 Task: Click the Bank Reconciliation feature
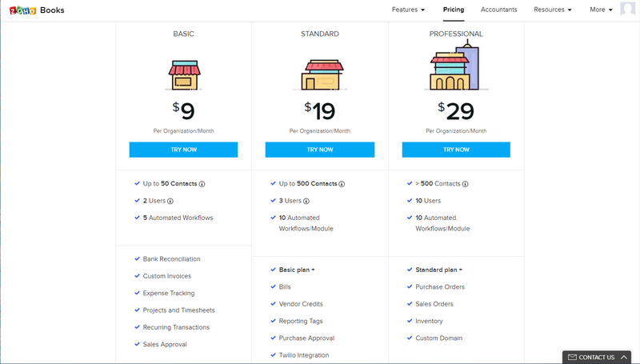point(171,259)
